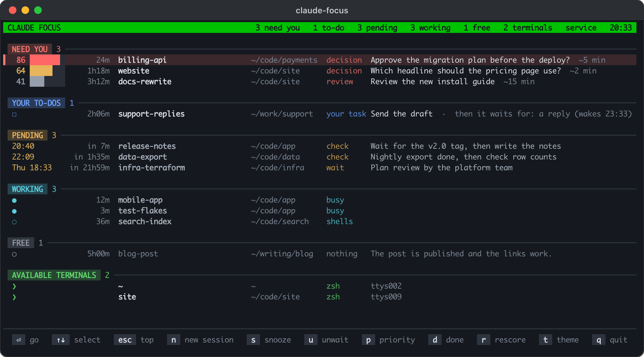Select the billing-api session row
The image size is (644, 357).
[x=320, y=60]
